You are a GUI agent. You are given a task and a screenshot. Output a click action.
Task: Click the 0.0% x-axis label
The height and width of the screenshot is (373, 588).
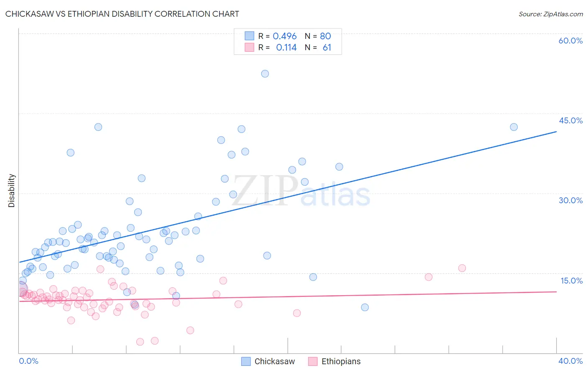pos(28,361)
